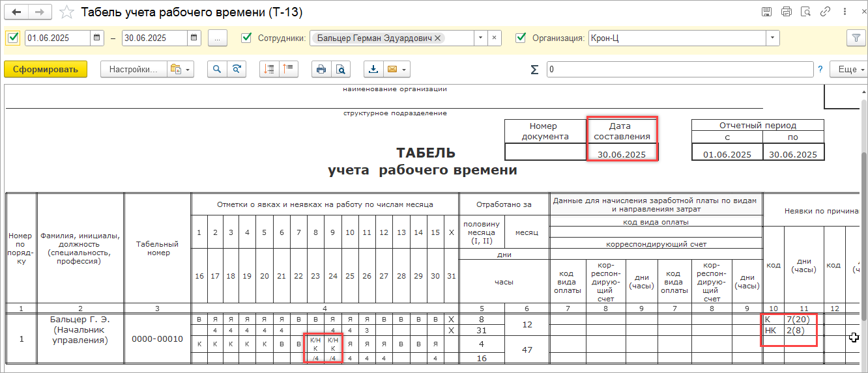Open print preview icon in the title bar
868x373 pixels.
click(806, 12)
